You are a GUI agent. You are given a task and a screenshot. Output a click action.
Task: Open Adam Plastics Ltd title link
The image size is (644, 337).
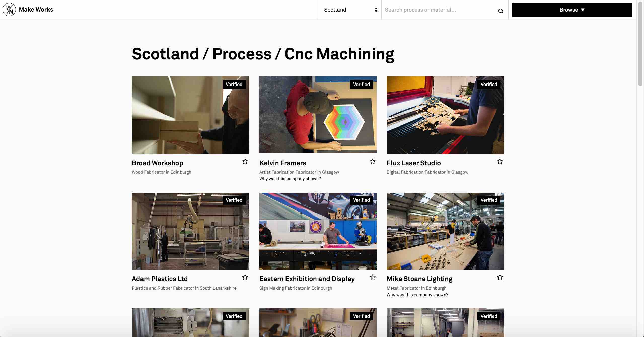pos(160,279)
